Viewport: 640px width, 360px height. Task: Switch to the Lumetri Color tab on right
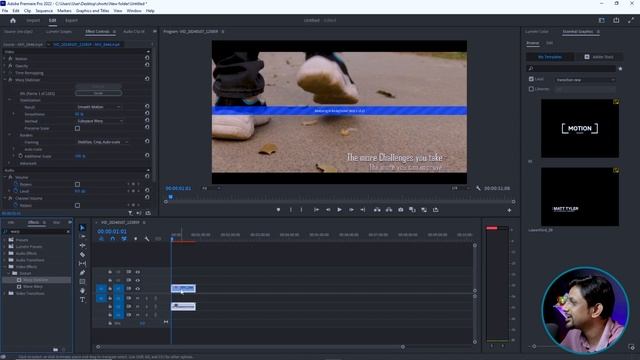tap(537, 31)
